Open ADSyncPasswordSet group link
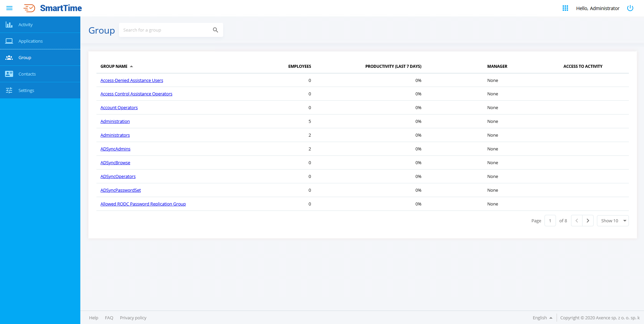Screen dimensions: 644x324 [x=120, y=190]
